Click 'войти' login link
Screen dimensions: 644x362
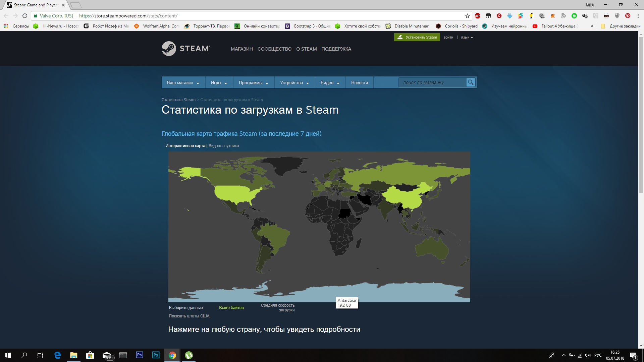pyautogui.click(x=448, y=38)
